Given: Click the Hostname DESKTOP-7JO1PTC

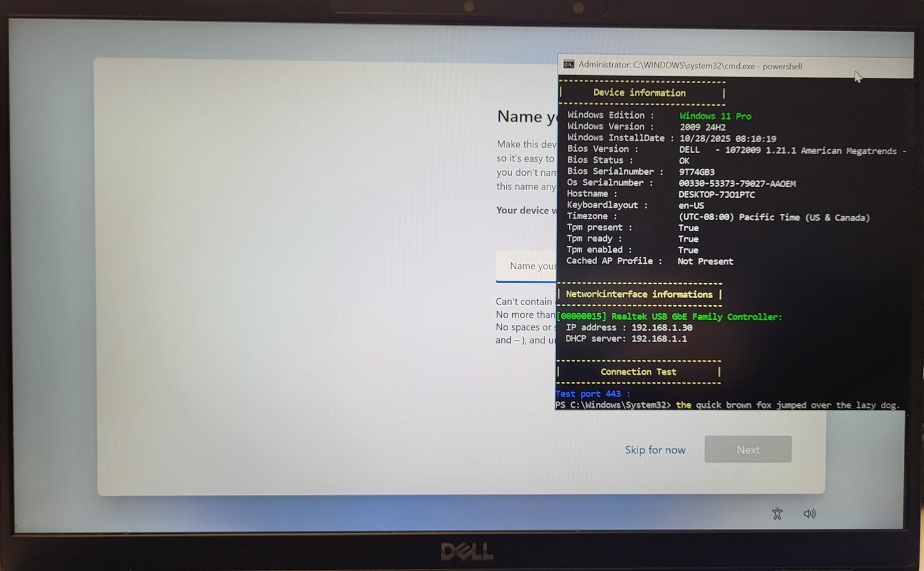Looking at the screenshot, I should 717,194.
